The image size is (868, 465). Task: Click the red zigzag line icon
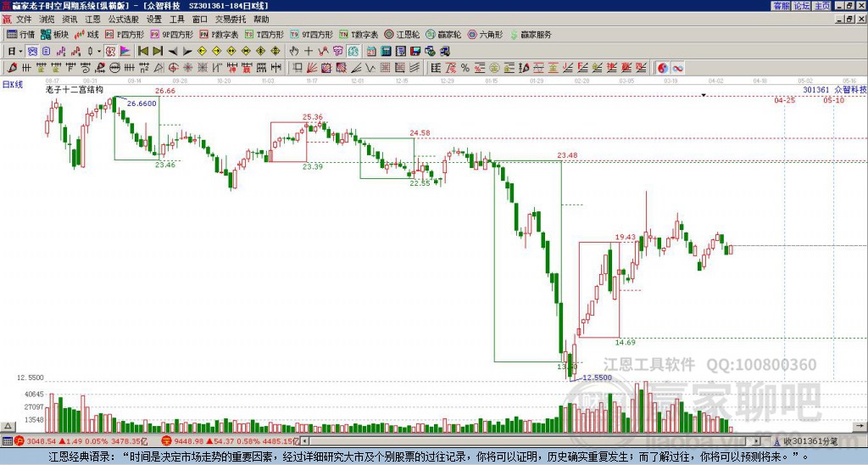pyautogui.click(x=323, y=52)
